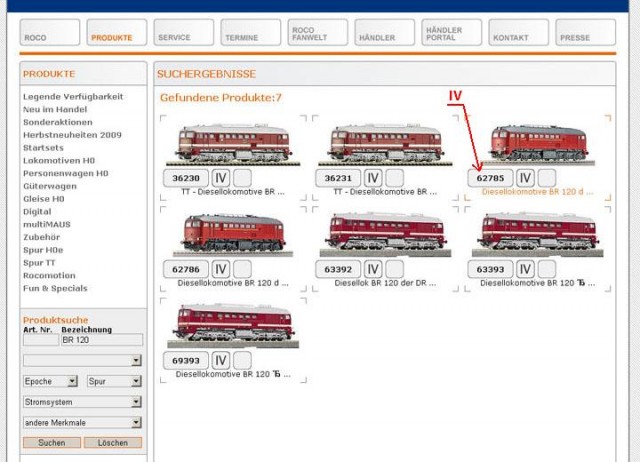
Task: Open the andere Merkmale dropdown
Action: [82, 422]
